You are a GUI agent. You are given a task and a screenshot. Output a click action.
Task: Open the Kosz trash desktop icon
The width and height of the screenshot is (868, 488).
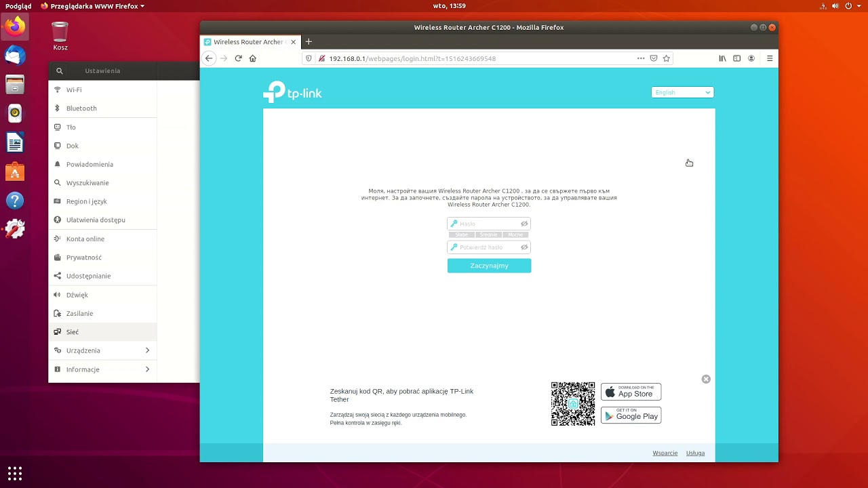[x=60, y=37]
